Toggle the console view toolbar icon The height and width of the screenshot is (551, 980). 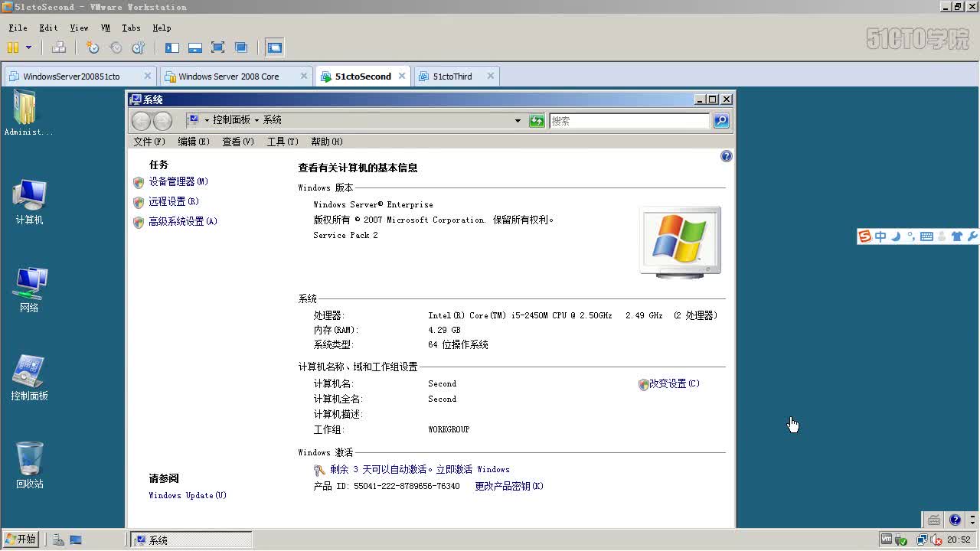[x=274, y=47]
